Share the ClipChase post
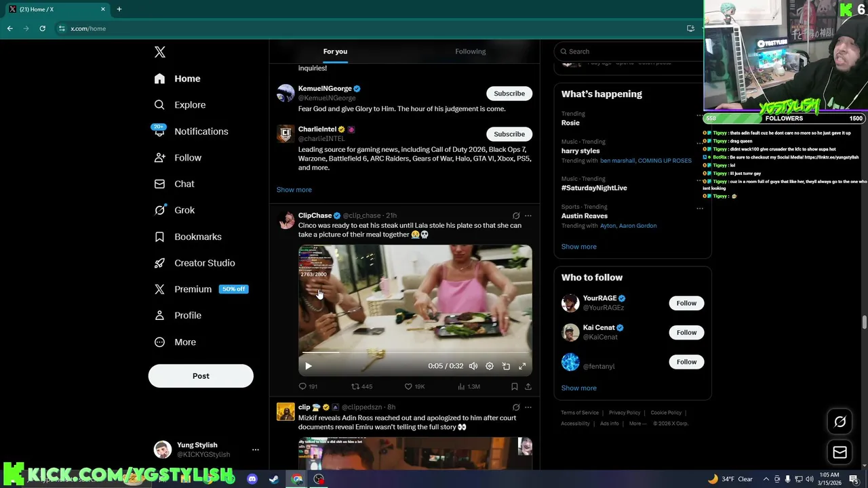868x488 pixels. click(528, 386)
